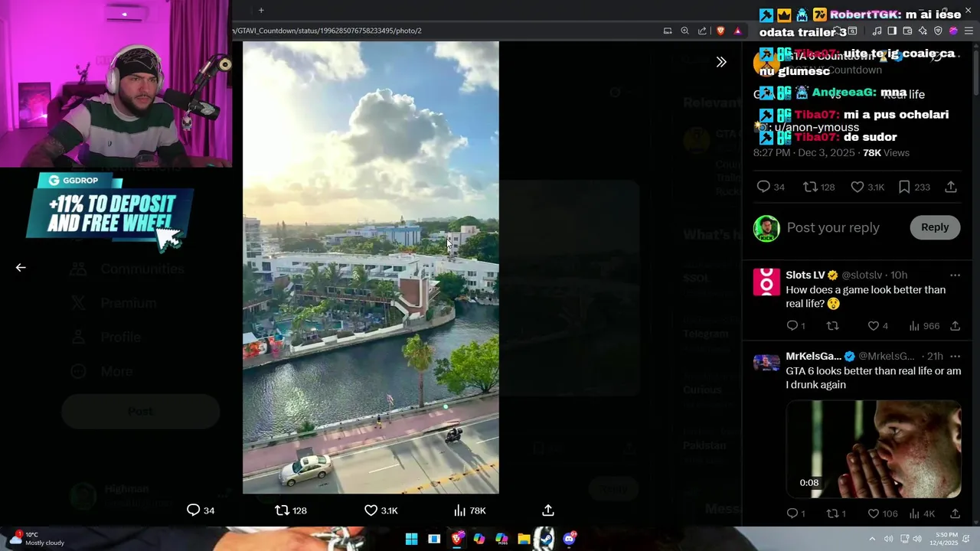Open MrKelsGa's avatar

(766, 363)
